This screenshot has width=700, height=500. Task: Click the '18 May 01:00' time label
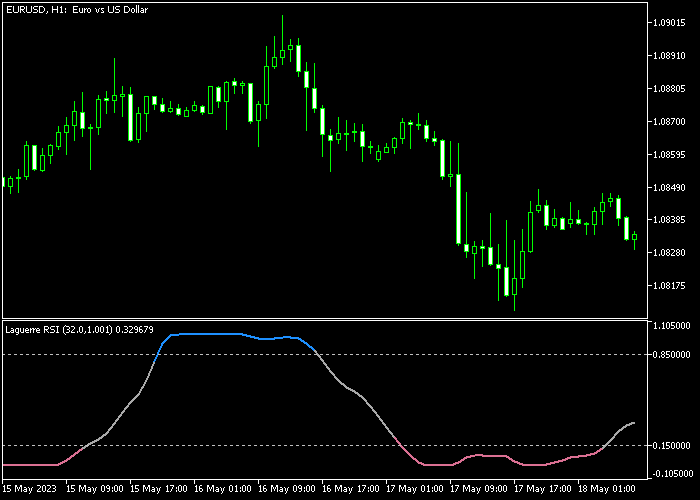click(606, 488)
